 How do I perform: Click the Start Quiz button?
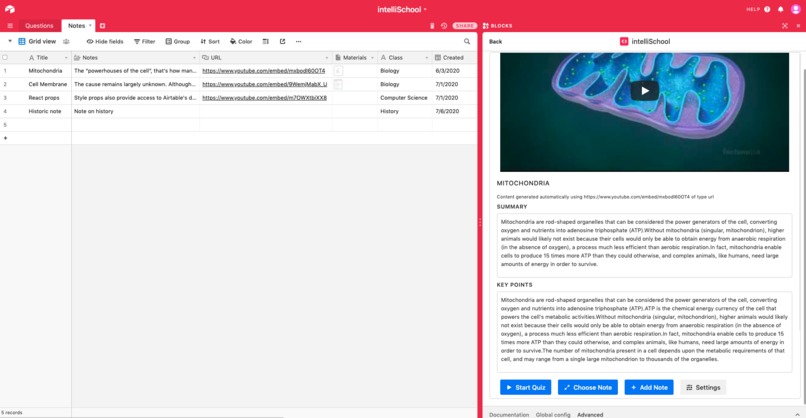pyautogui.click(x=525, y=387)
